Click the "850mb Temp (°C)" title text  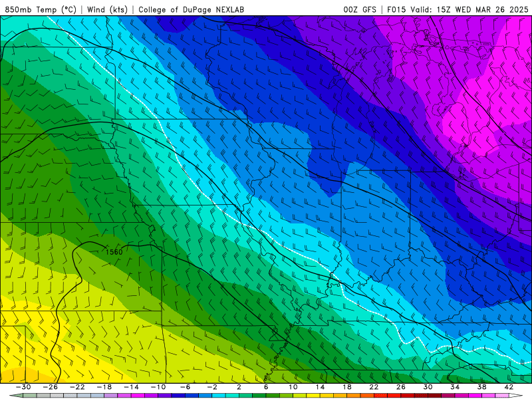(x=41, y=10)
